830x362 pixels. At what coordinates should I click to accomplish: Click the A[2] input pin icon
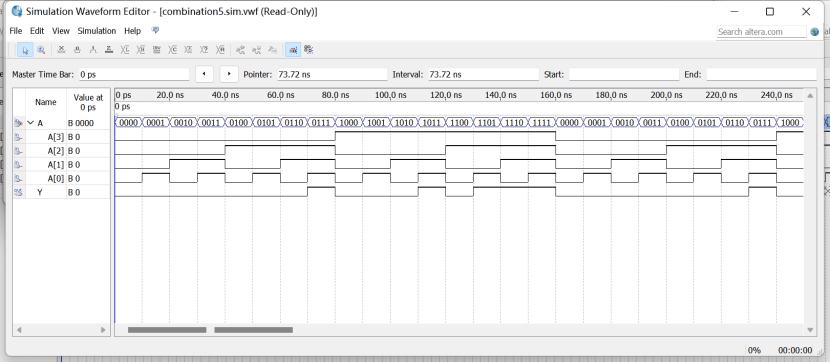pos(18,150)
